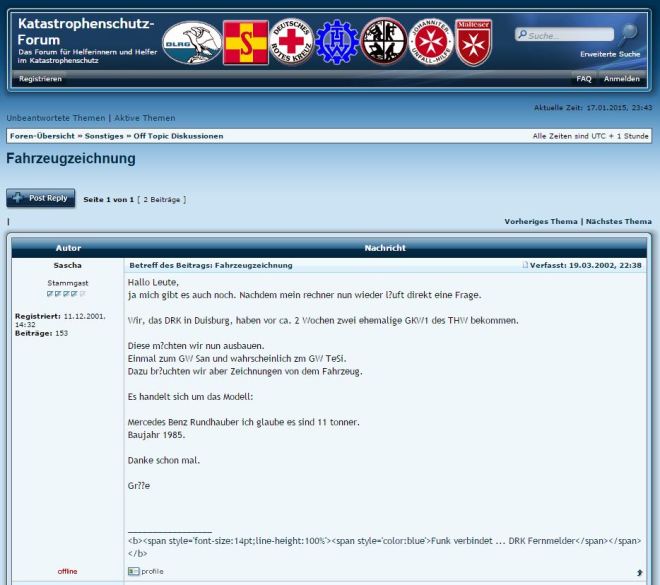Click the DLRG eagle logo
Screen dimensions: 660x585
tap(190, 44)
